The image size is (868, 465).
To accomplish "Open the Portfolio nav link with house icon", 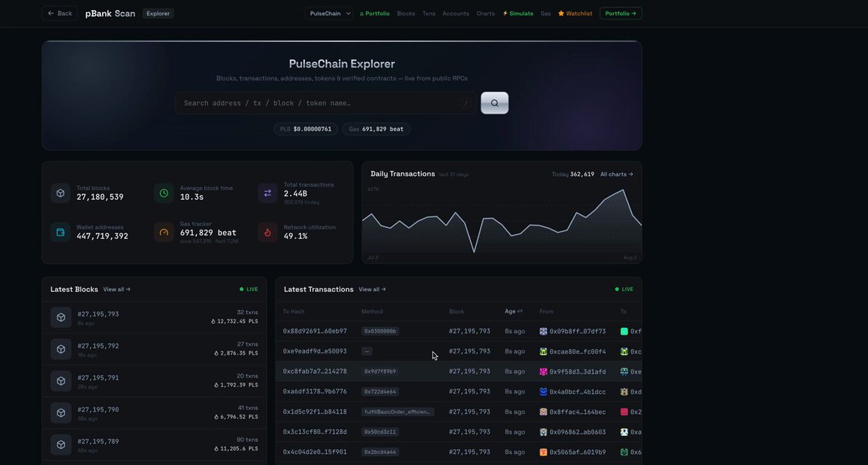I will (375, 13).
